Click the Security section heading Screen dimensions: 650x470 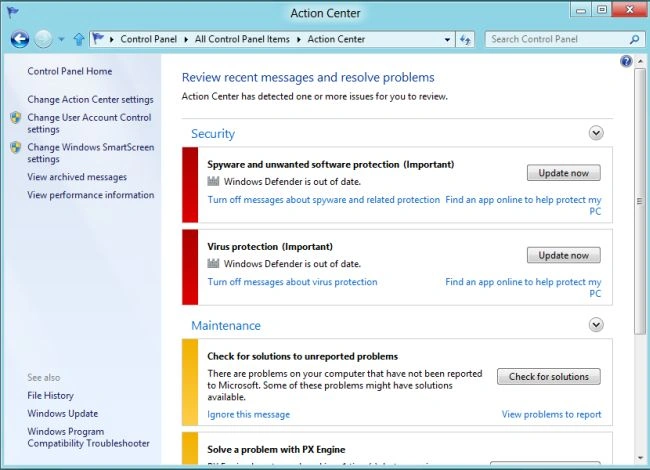tap(213, 133)
